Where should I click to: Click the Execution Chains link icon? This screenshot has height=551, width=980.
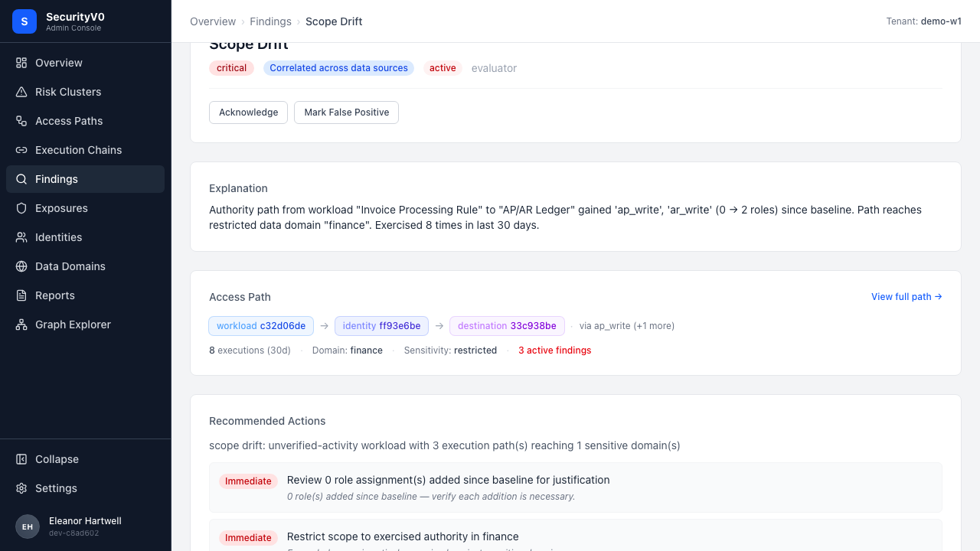(21, 150)
